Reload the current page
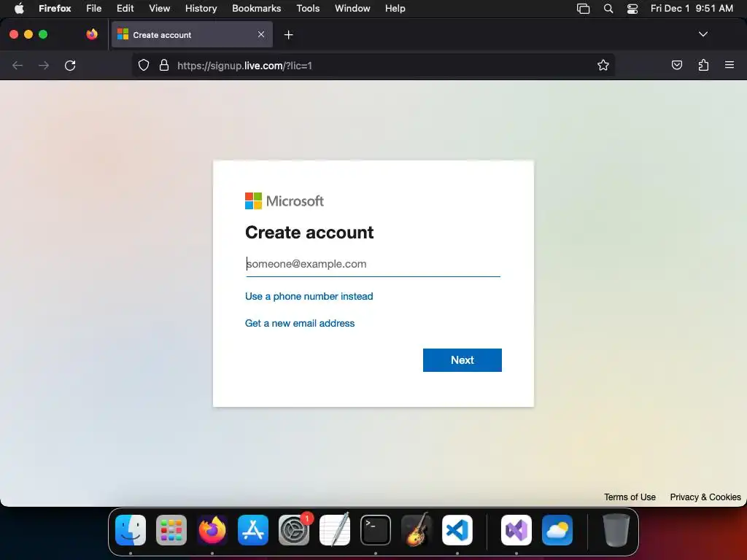747x560 pixels. (x=70, y=65)
